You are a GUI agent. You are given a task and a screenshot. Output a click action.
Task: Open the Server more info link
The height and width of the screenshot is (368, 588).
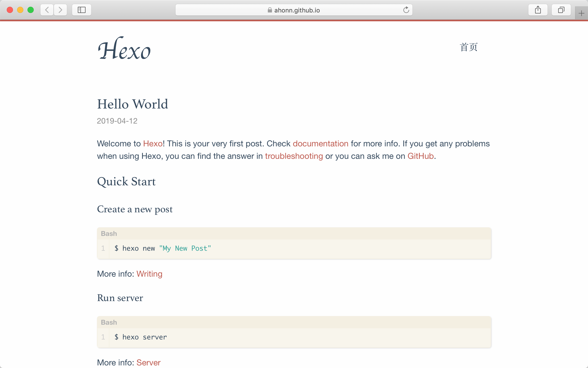[x=148, y=363]
